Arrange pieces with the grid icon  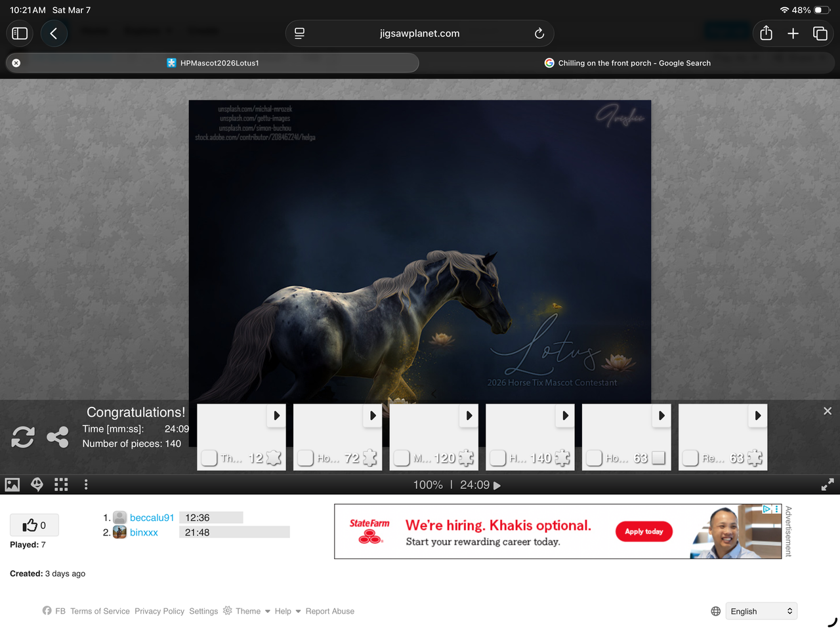61,485
